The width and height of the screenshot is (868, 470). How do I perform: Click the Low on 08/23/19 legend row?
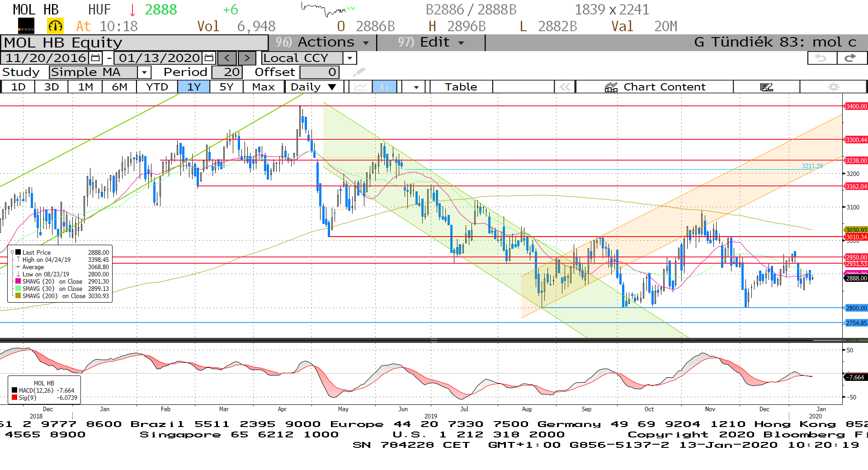click(x=62, y=274)
